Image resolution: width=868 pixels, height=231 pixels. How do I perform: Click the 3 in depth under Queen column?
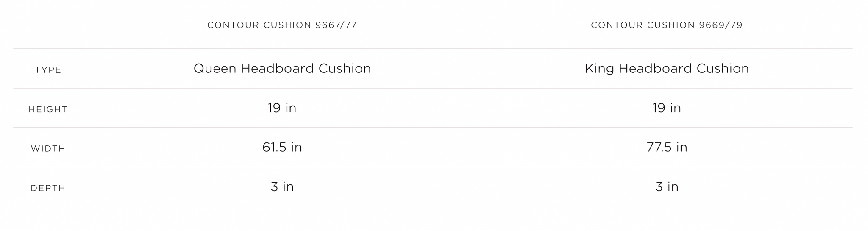(282, 187)
